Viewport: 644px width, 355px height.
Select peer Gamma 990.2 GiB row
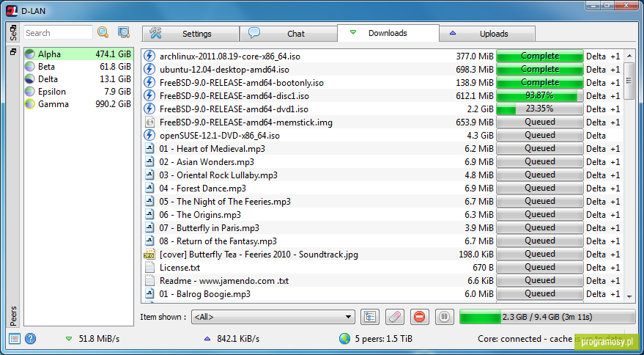pyautogui.click(x=78, y=104)
